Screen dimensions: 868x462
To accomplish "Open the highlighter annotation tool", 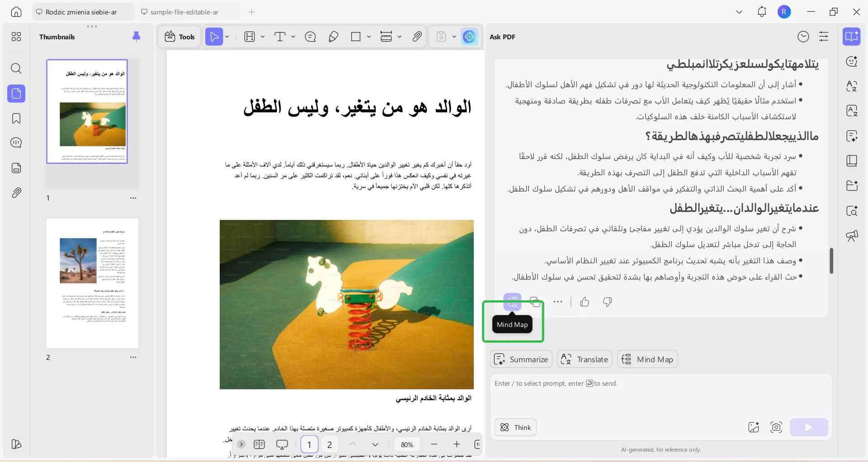I will pos(334,37).
